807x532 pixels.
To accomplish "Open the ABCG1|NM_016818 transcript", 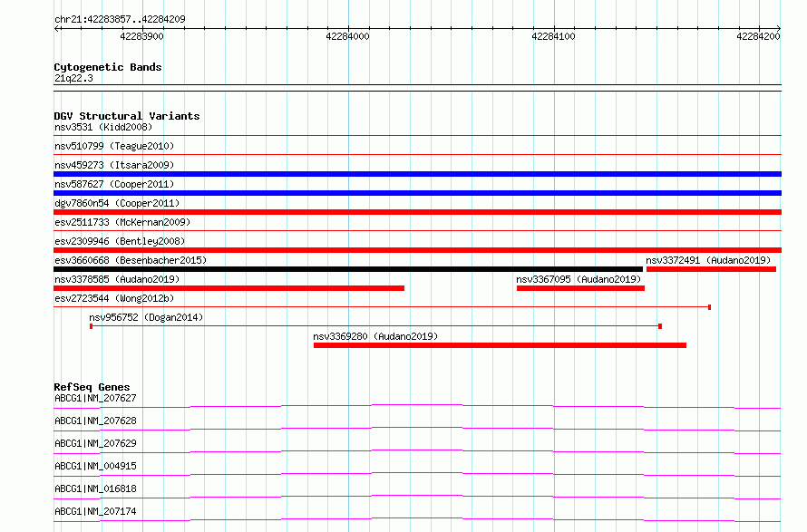I will (x=95, y=488).
